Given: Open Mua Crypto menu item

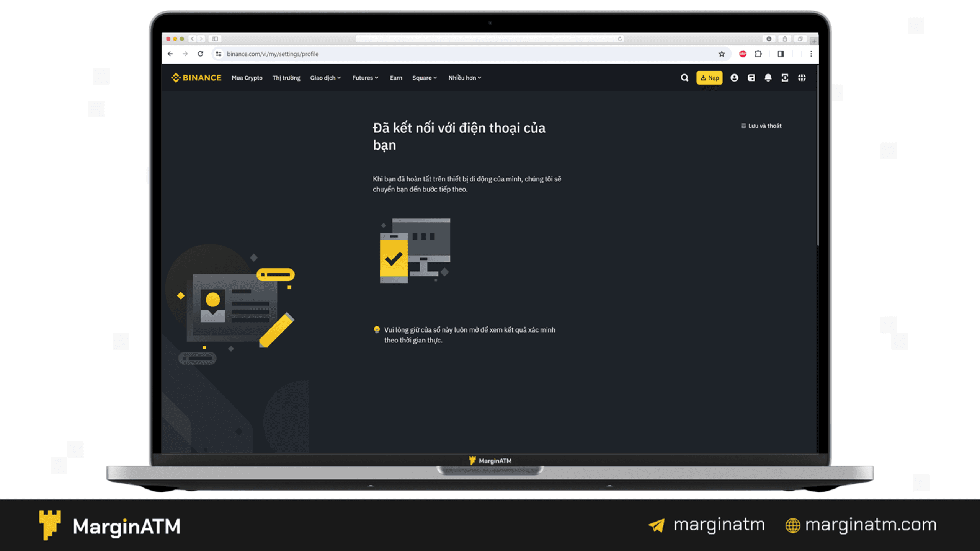Looking at the screenshot, I should pyautogui.click(x=247, y=78).
